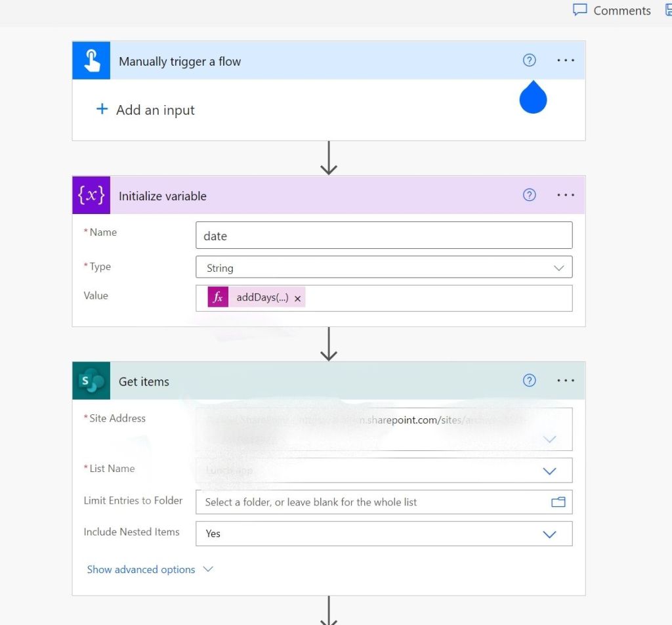Expand the Include Nested Items dropdown
The image size is (672, 625).
549,534
